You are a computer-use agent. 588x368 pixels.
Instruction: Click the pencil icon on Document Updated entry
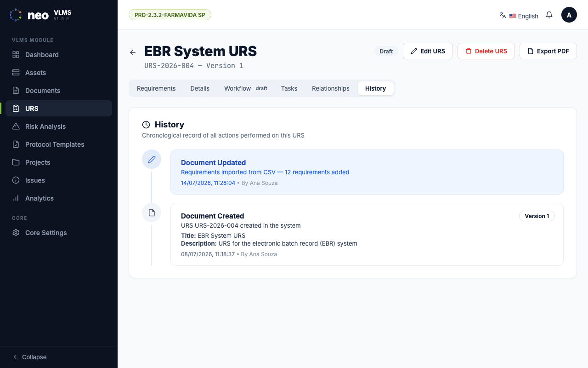pyautogui.click(x=152, y=159)
